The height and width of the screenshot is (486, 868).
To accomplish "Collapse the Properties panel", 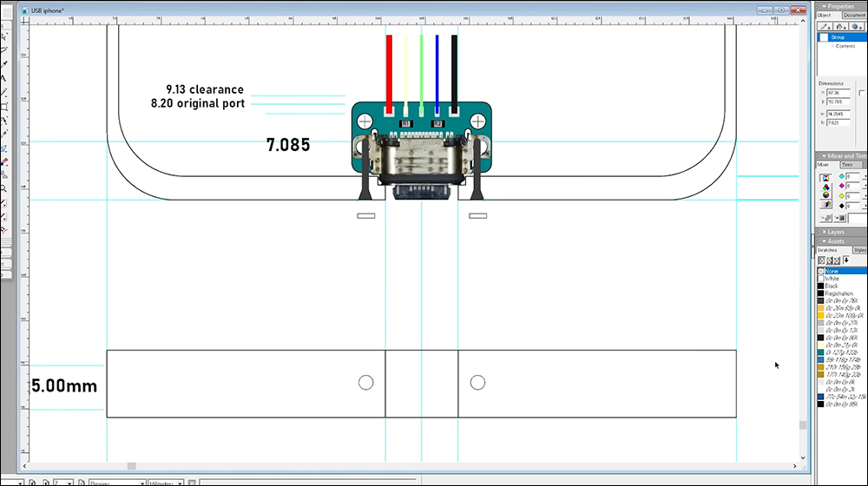I will tap(823, 6).
